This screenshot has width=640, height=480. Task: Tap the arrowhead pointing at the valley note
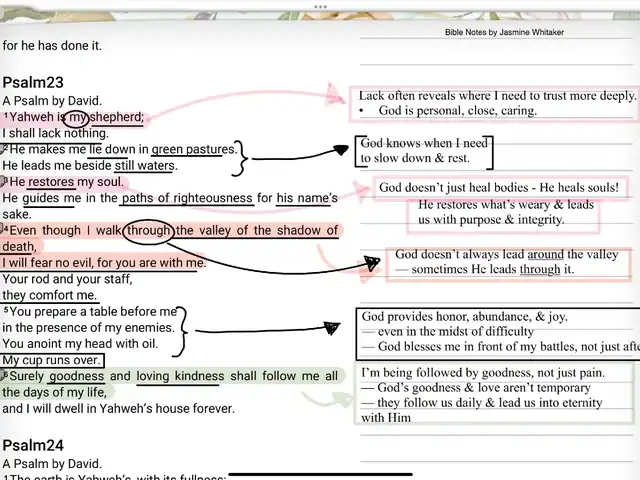(x=371, y=264)
